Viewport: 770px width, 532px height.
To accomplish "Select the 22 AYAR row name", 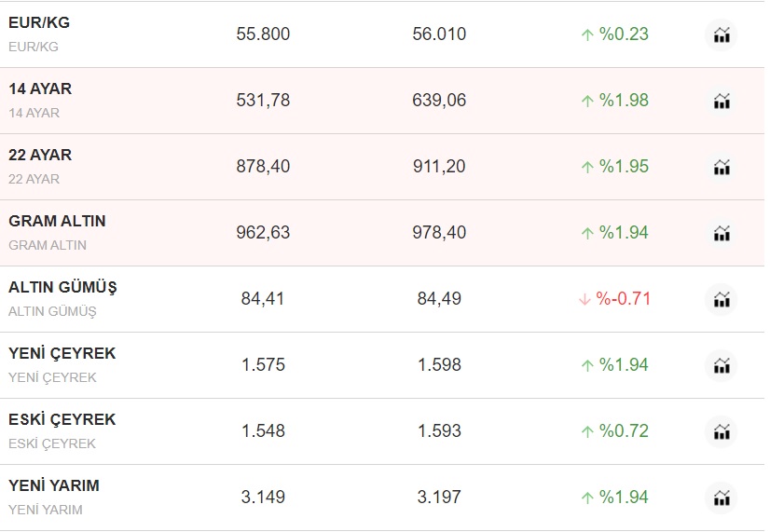I will tap(40, 155).
